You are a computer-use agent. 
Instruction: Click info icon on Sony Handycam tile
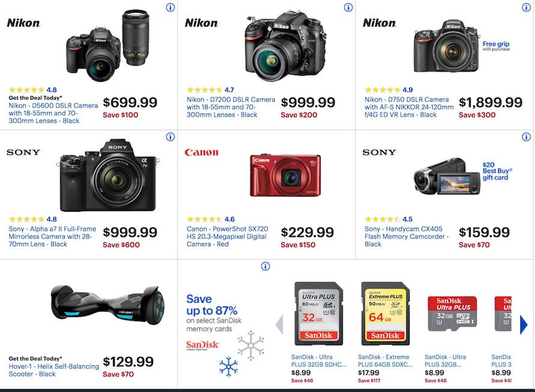click(x=526, y=137)
